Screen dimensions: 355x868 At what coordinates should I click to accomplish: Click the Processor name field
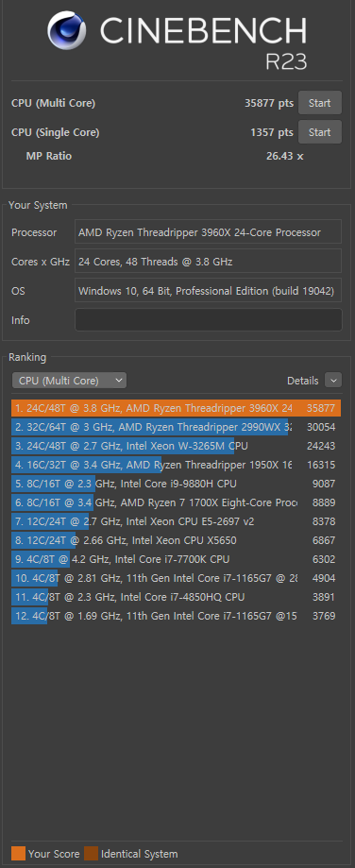(209, 232)
